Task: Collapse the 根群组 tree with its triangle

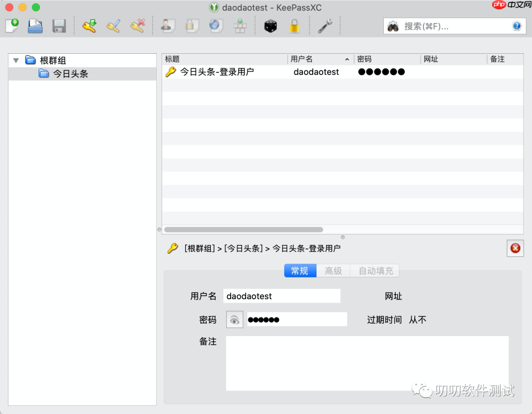Action: [16, 60]
